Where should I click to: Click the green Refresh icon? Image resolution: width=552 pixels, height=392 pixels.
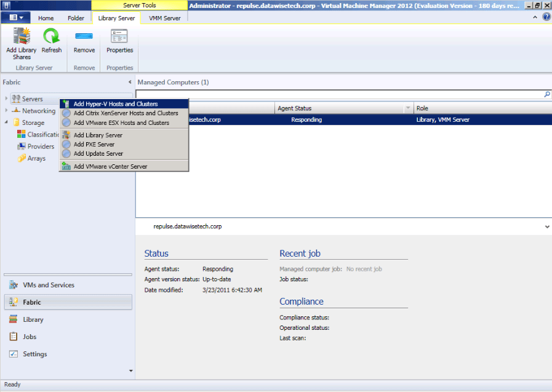[x=52, y=36]
